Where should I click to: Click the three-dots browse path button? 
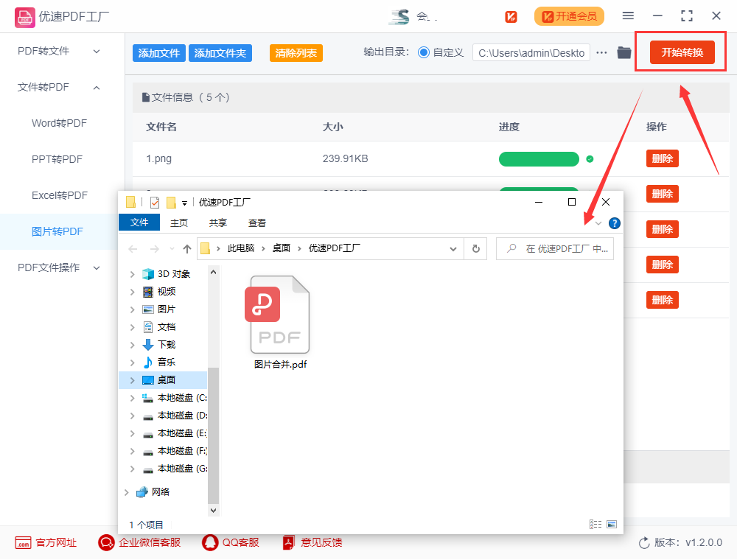pos(601,52)
